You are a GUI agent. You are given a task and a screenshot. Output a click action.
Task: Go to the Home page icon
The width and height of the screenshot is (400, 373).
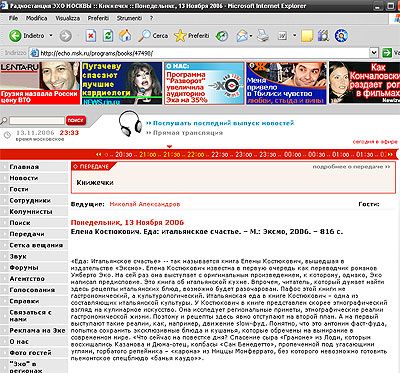pos(125,36)
